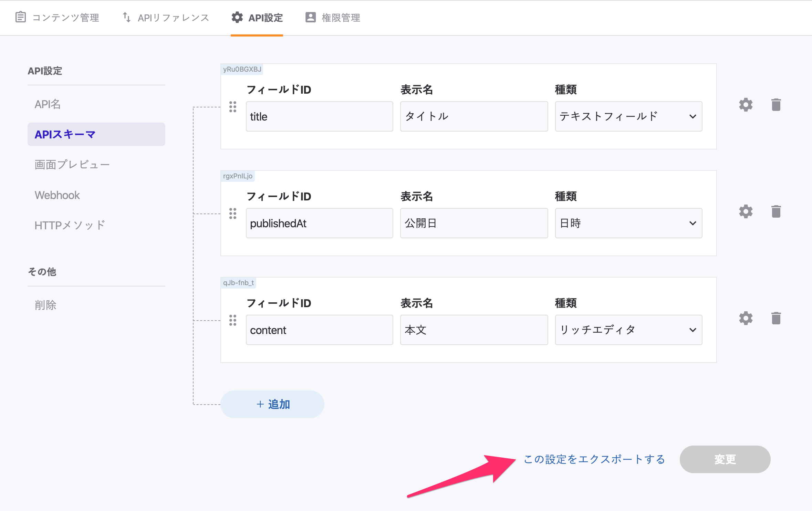Click drag handle of content field
The image size is (812, 511).
click(233, 320)
